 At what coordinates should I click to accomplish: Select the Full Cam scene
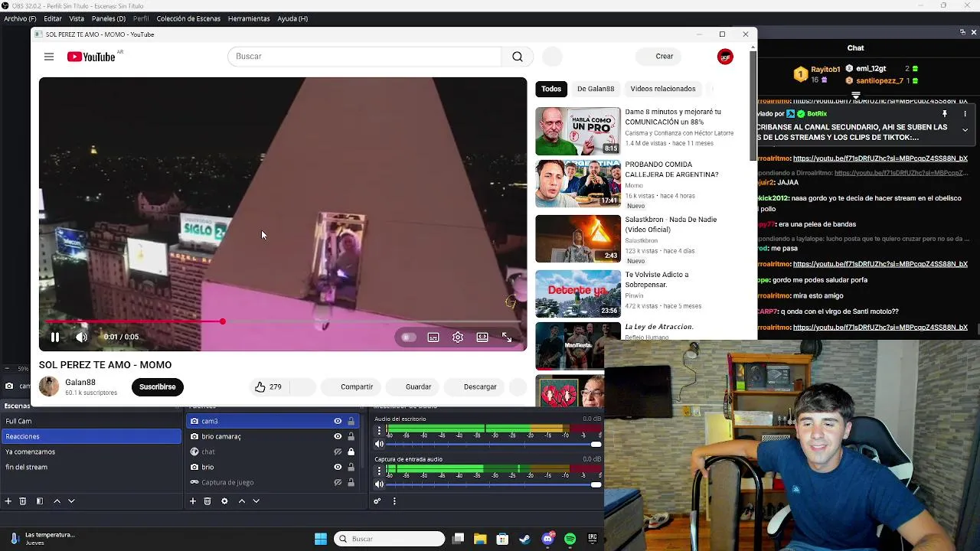(91, 421)
